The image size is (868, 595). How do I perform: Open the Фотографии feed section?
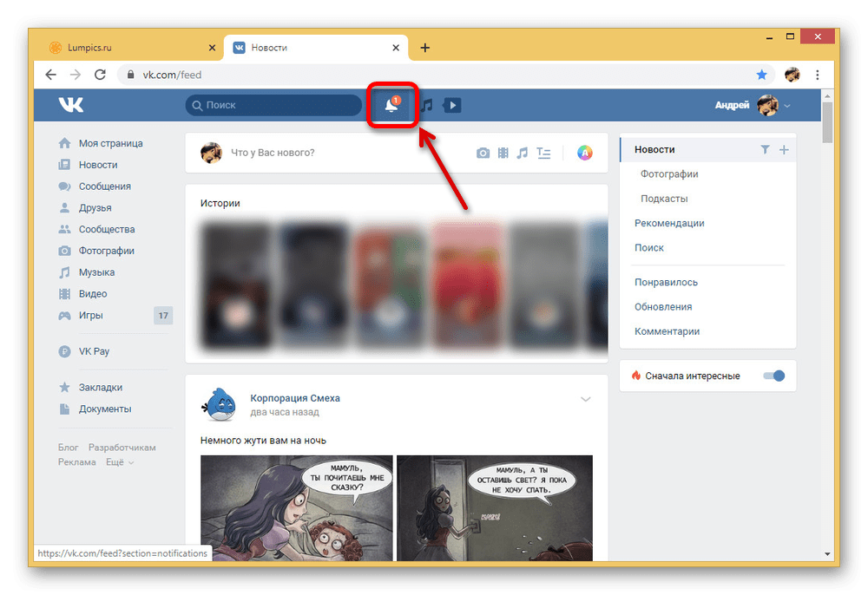coord(669,174)
